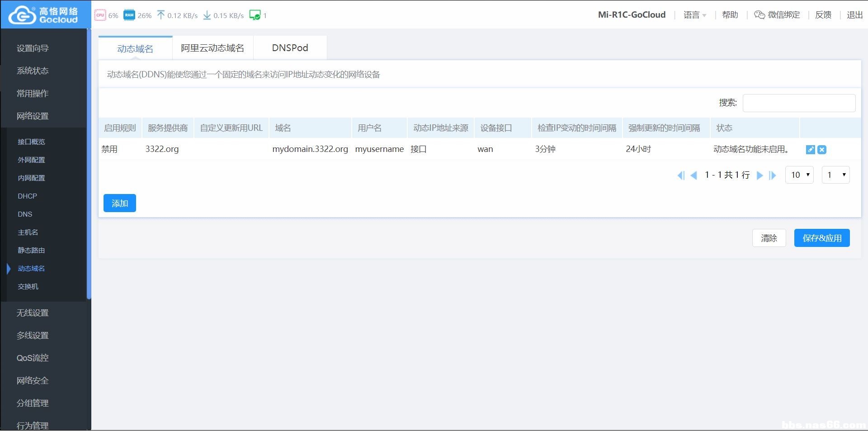Viewport: 868px width, 431px height.
Task: Click the RAM usage indicator icon
Action: (x=129, y=15)
